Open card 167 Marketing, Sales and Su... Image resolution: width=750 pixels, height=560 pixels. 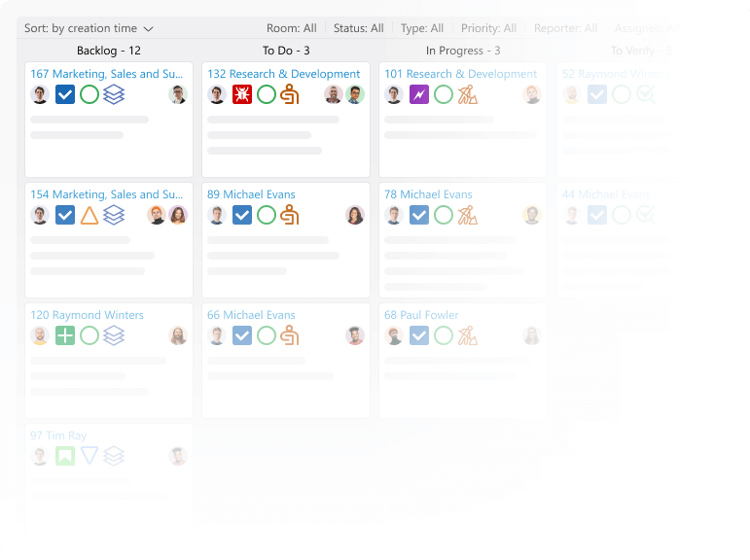(x=107, y=74)
